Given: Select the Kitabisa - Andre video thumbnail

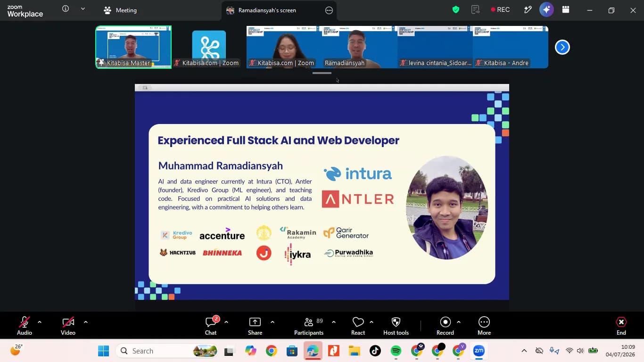Looking at the screenshot, I should 510,47.
